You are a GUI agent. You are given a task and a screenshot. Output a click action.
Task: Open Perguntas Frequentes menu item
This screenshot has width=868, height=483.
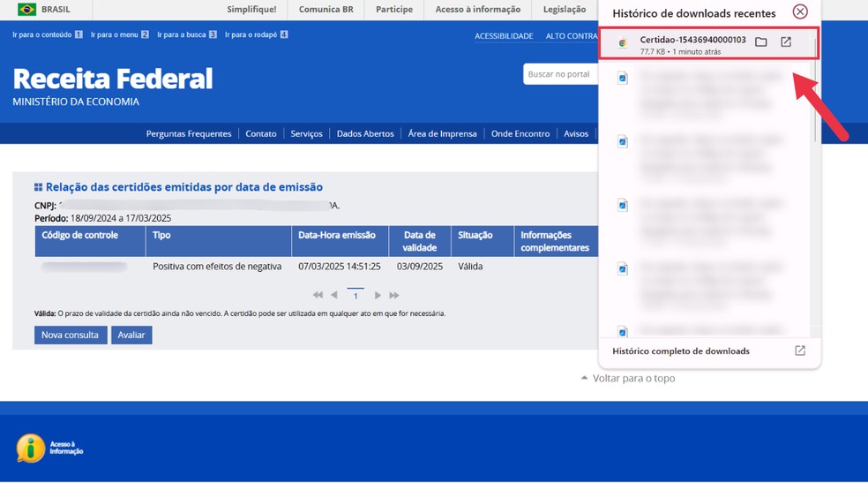[x=189, y=133]
